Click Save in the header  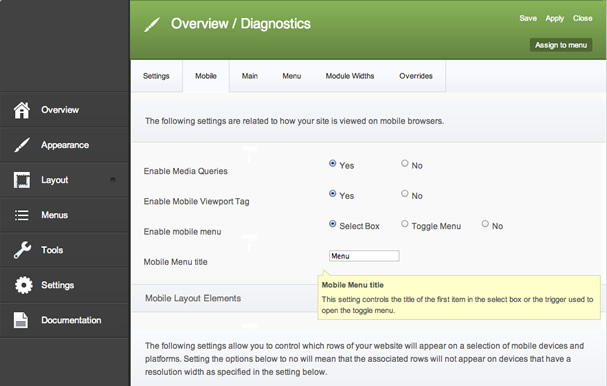coord(528,18)
